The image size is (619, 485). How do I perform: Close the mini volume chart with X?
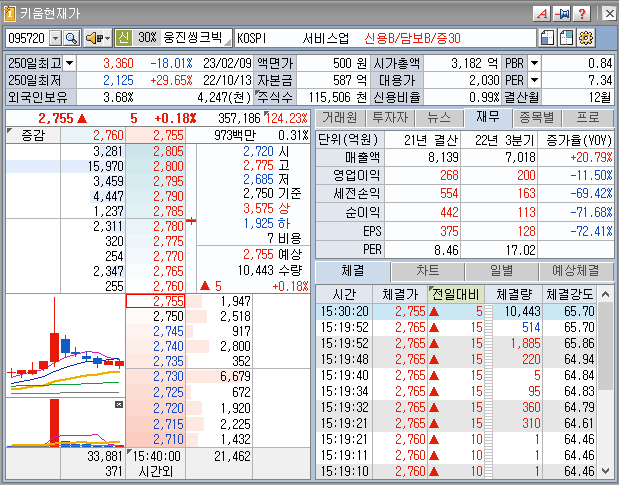119,404
